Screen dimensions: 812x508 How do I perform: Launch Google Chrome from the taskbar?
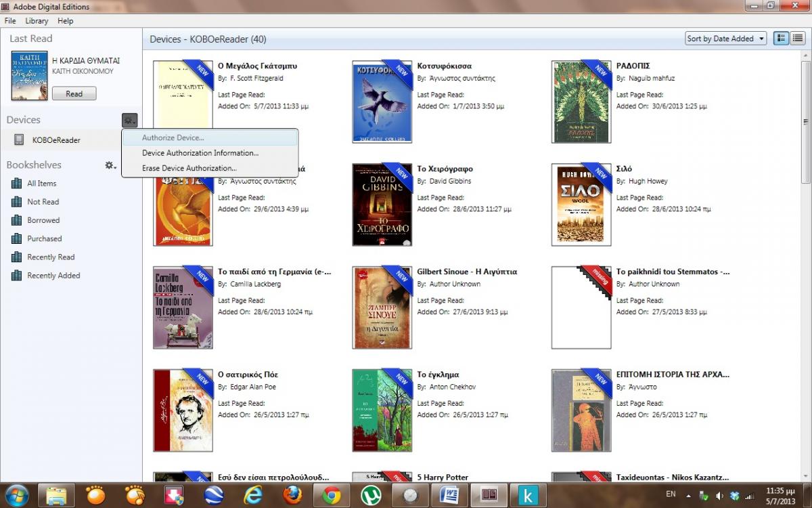click(332, 496)
